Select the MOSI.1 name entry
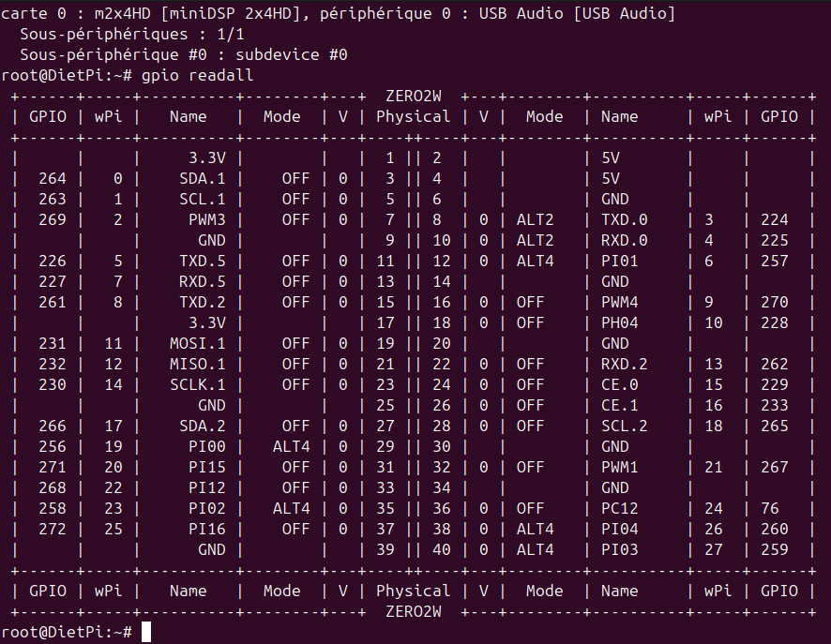The height and width of the screenshot is (644, 831). click(x=198, y=344)
